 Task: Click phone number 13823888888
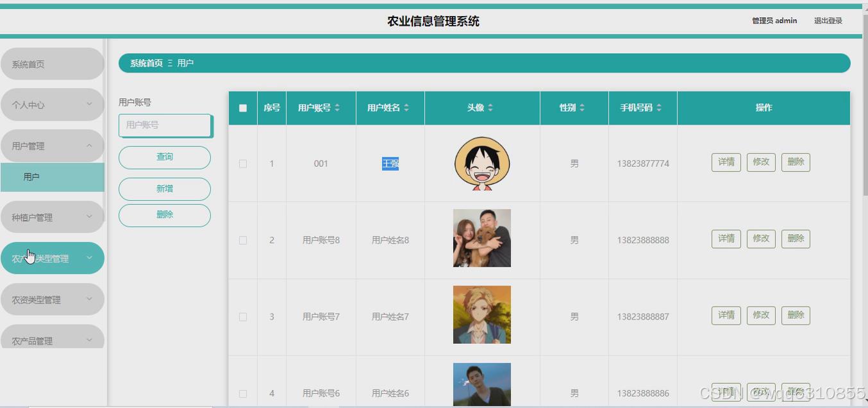pos(643,240)
